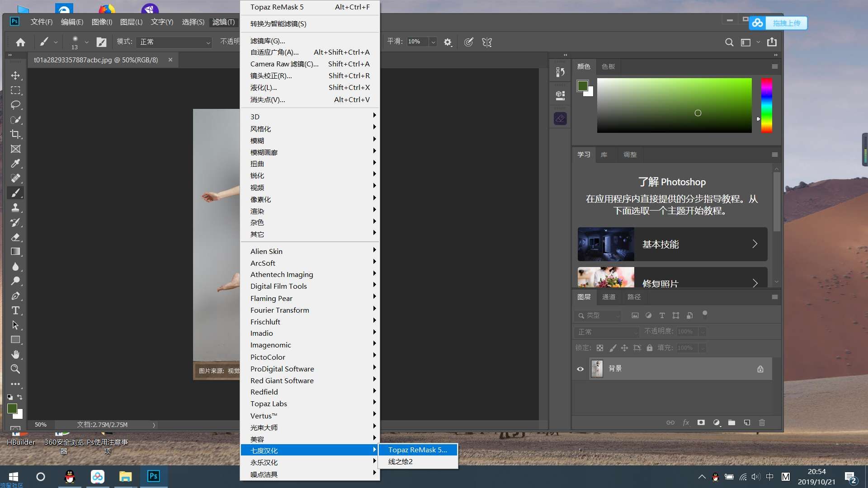The image size is (868, 488).
Task: Toggle symmetry paint butterfly option
Action: coord(487,42)
